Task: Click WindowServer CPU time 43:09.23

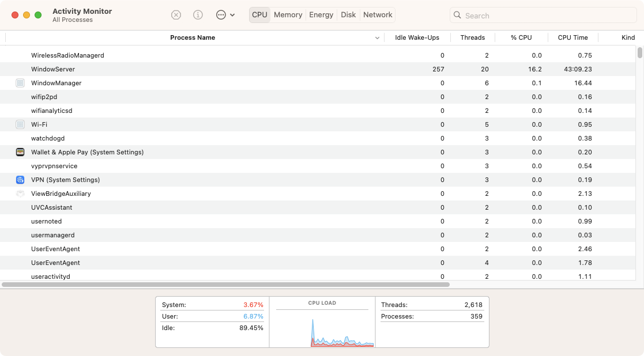Action: (x=578, y=69)
